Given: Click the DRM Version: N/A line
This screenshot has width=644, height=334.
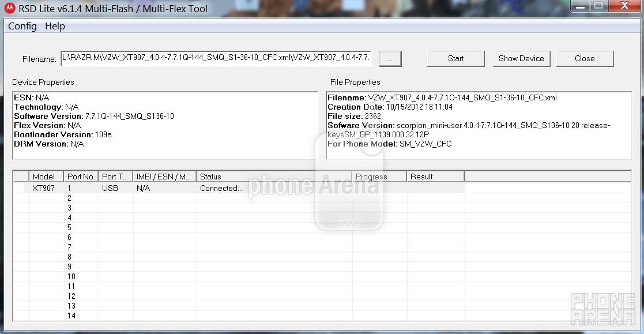Looking at the screenshot, I should pyautogui.click(x=49, y=144).
